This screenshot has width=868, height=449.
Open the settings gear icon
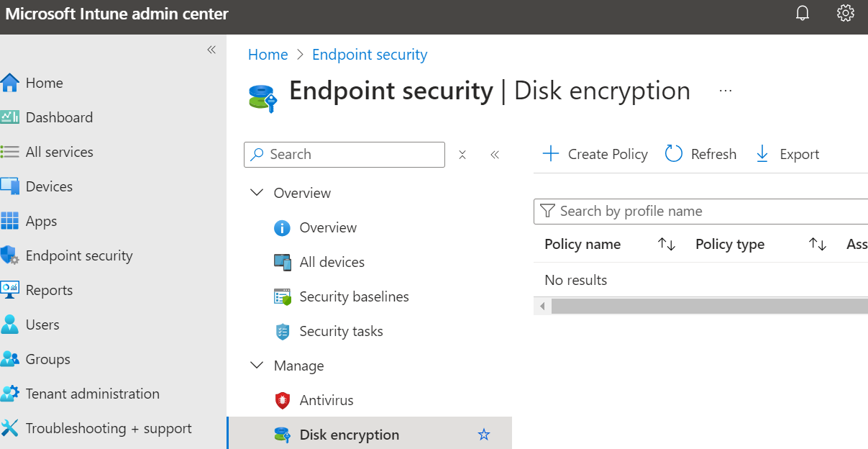pyautogui.click(x=846, y=14)
